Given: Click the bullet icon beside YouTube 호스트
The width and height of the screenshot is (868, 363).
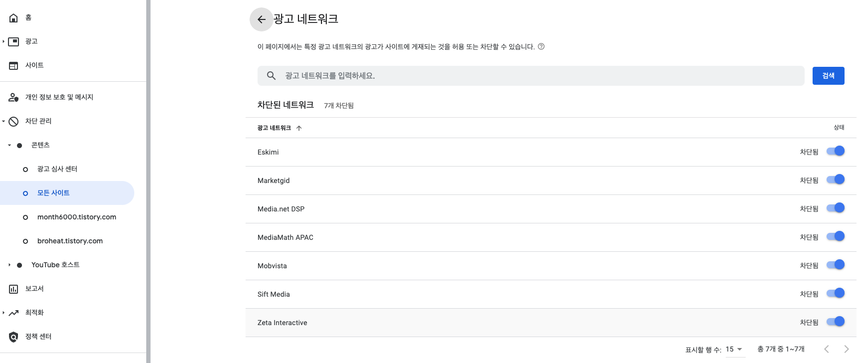Looking at the screenshot, I should coord(19,265).
